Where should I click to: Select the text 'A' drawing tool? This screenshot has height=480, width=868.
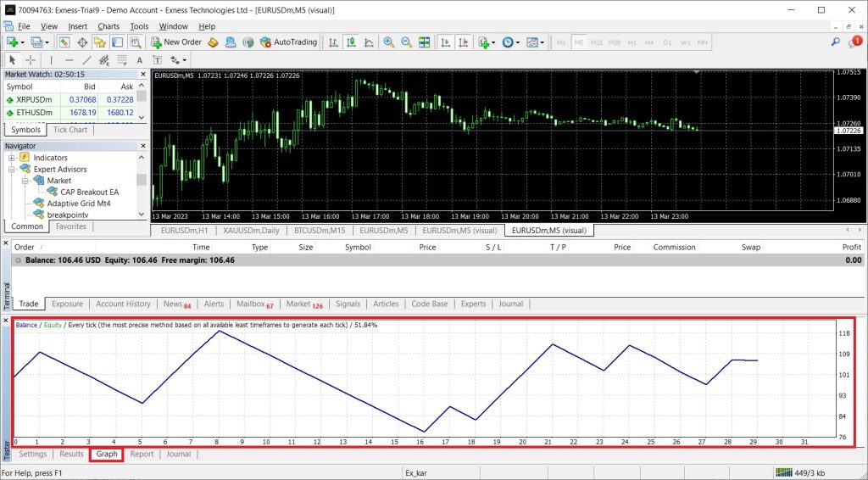140,60
